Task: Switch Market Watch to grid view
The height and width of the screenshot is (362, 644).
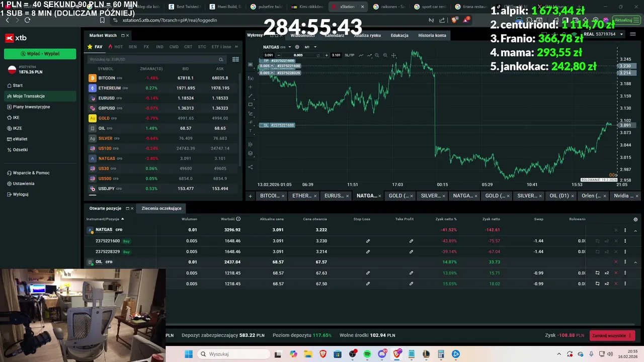Action: [235, 59]
